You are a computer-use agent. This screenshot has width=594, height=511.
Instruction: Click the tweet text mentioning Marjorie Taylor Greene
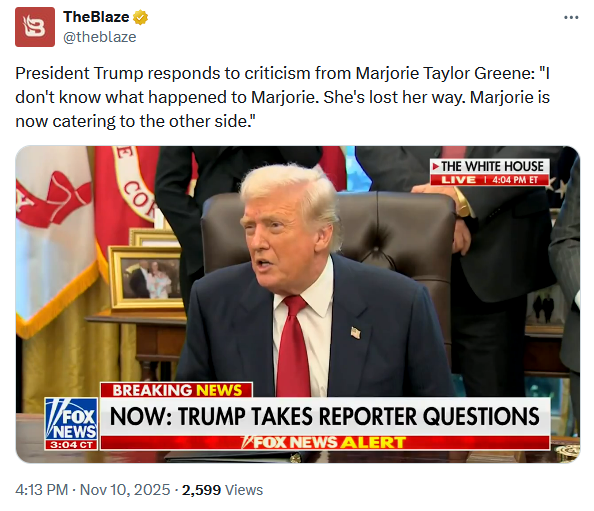(x=283, y=97)
